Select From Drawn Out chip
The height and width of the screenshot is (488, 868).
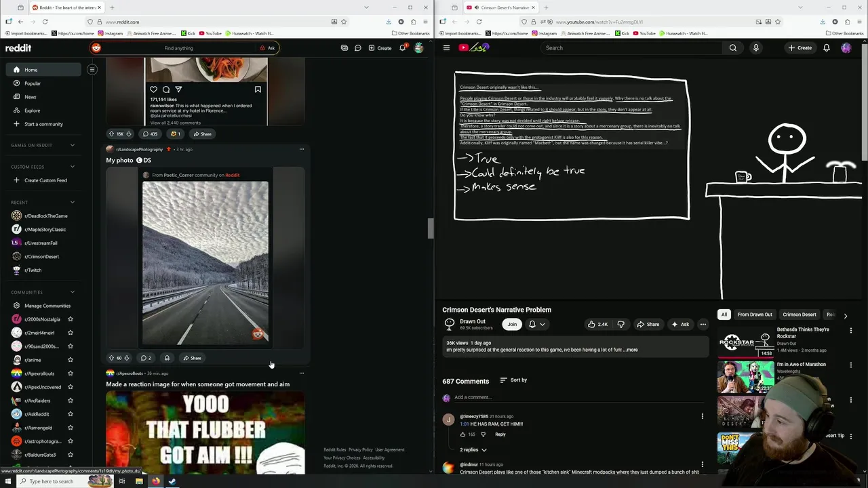[755, 314]
